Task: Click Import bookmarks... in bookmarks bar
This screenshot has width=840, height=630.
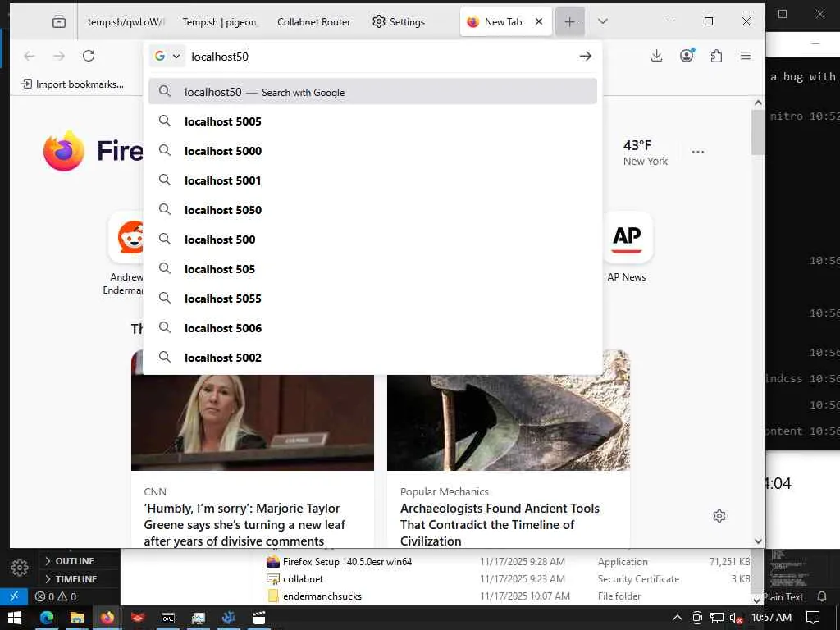Action: (72, 84)
